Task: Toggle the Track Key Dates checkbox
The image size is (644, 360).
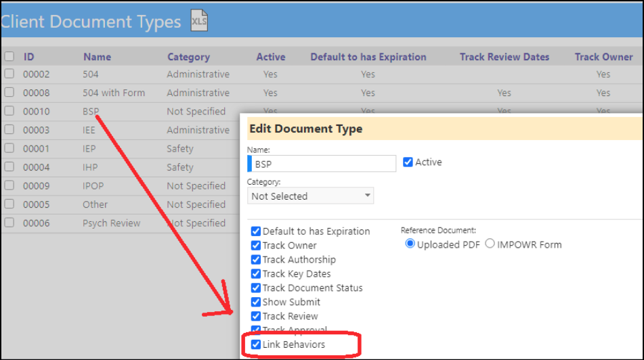Action: point(255,274)
